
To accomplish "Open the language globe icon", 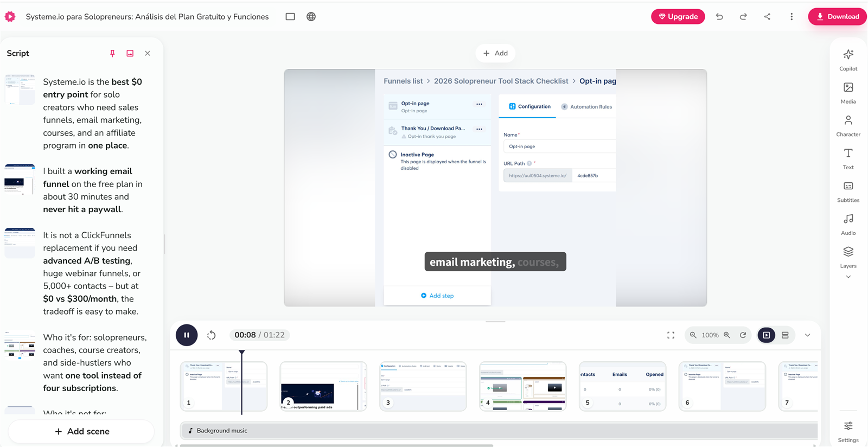I will click(x=311, y=17).
